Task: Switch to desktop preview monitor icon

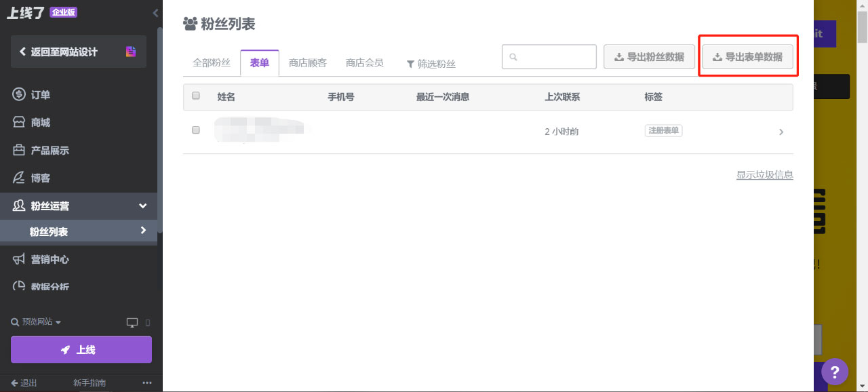Action: pos(133,322)
